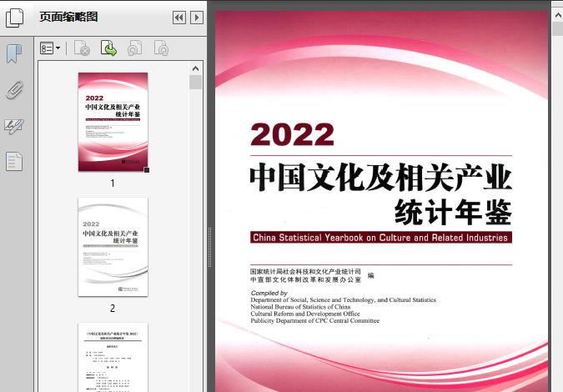Click the text 统计年鉴 on cover
563x392 pixels.
[x=453, y=212]
